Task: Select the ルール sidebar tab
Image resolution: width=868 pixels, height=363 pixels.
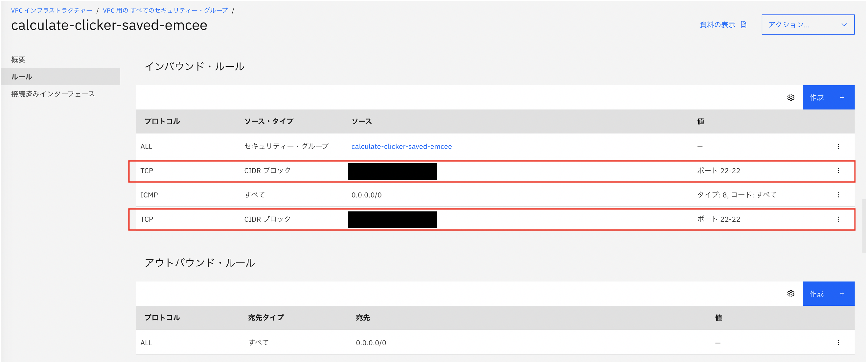Action: coord(22,77)
